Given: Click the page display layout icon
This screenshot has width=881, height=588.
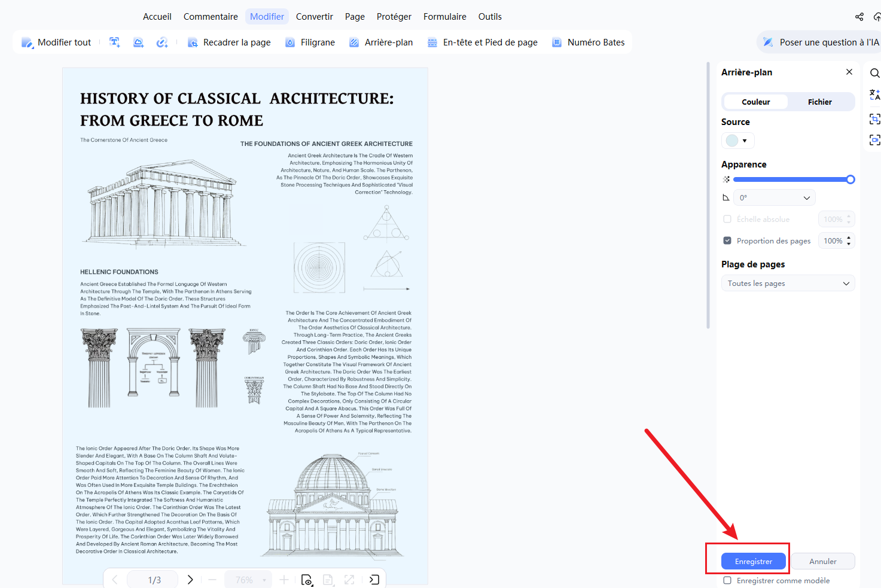Looking at the screenshot, I should pyautogui.click(x=328, y=580).
